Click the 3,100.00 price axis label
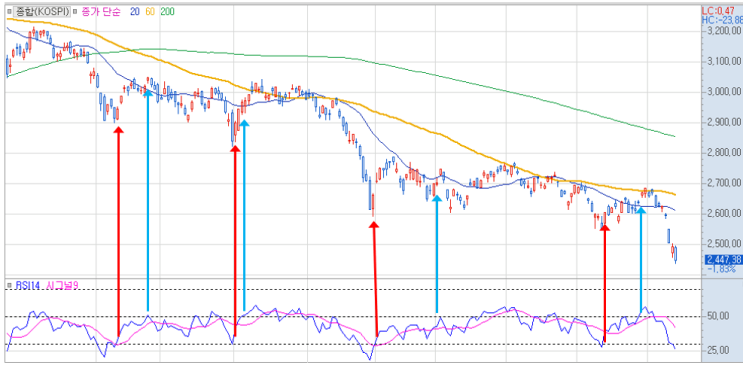Image resolution: width=743 pixels, height=365 pixels. click(x=725, y=61)
